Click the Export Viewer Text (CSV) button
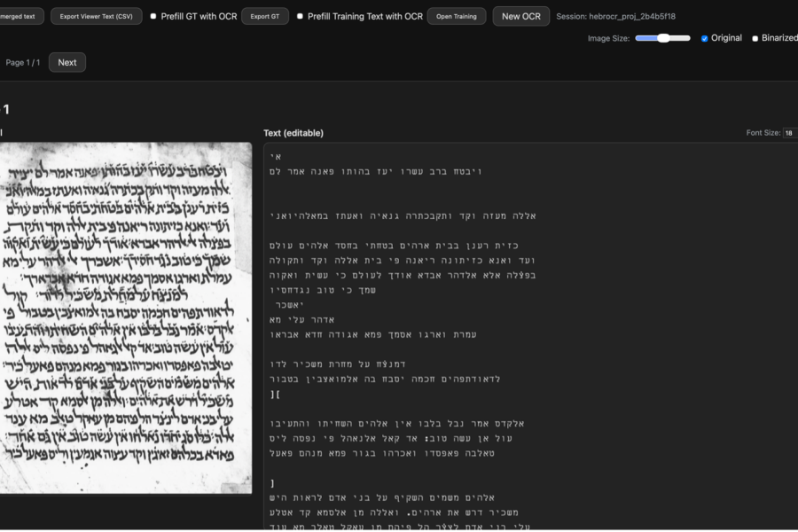The height and width of the screenshot is (532, 798). click(x=96, y=16)
